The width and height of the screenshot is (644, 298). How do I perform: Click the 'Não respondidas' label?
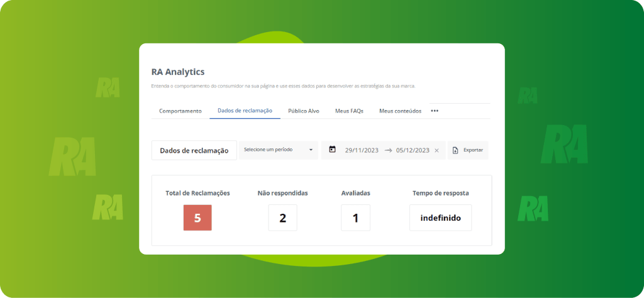point(282,193)
